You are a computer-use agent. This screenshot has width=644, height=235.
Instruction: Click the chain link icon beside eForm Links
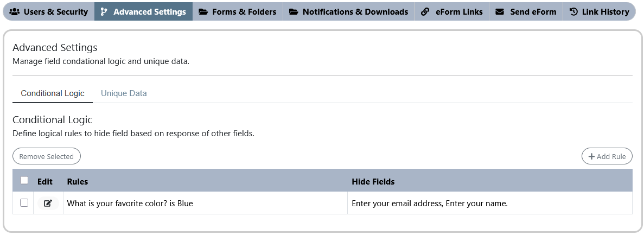pos(425,12)
